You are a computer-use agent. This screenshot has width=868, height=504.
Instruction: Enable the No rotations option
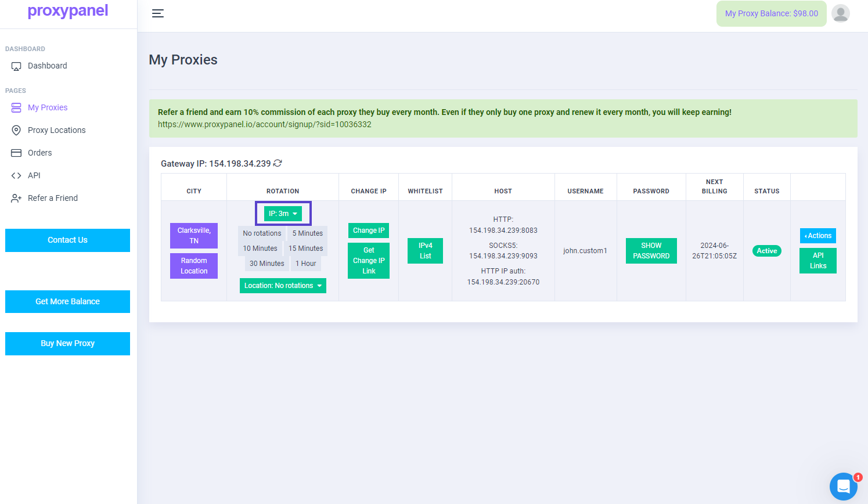[261, 233]
